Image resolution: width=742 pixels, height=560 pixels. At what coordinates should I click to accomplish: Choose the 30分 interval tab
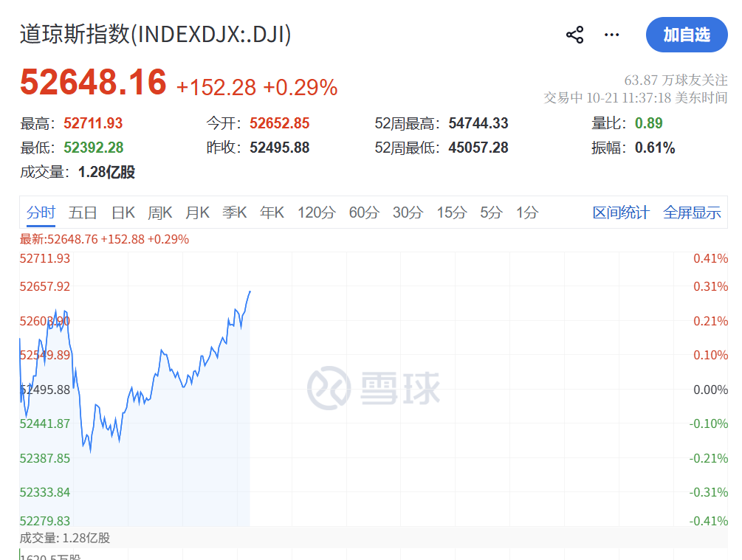point(408,212)
